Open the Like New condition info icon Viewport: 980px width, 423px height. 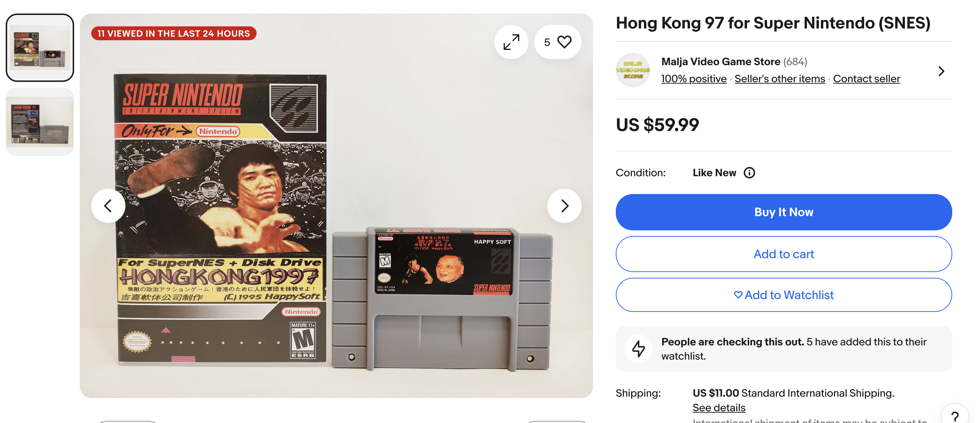[x=749, y=173]
